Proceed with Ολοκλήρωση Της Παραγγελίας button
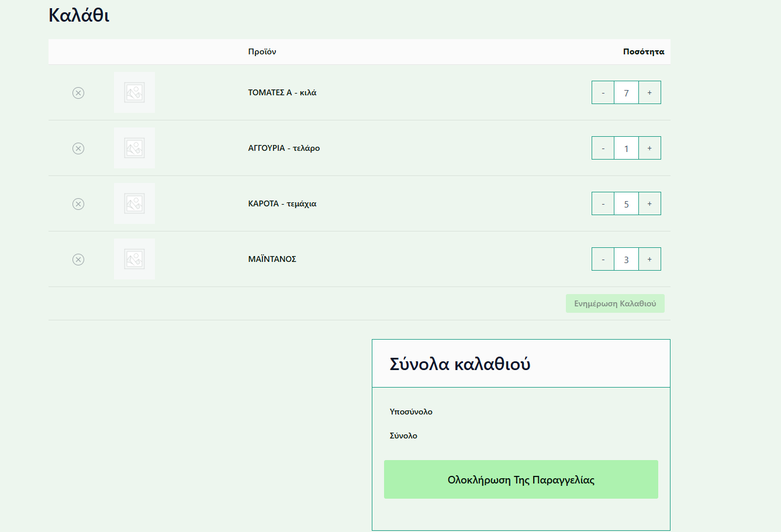This screenshot has width=781, height=532. point(521,479)
